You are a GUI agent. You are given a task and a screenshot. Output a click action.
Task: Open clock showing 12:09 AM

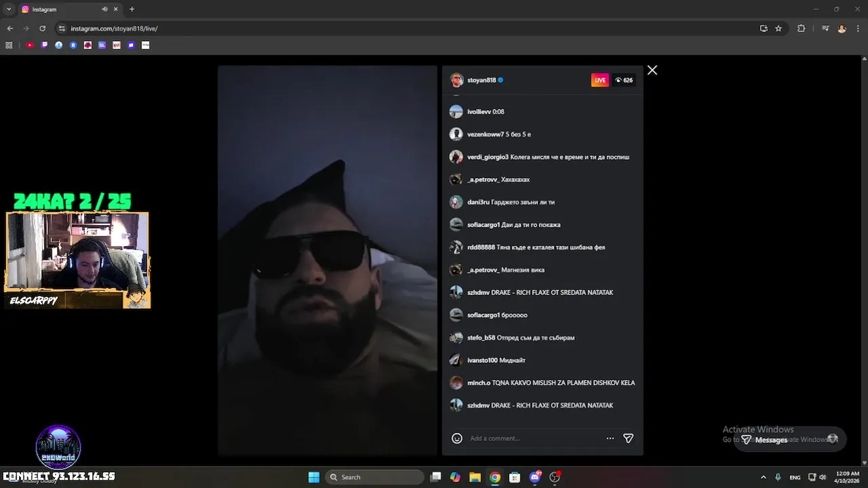coord(848,477)
